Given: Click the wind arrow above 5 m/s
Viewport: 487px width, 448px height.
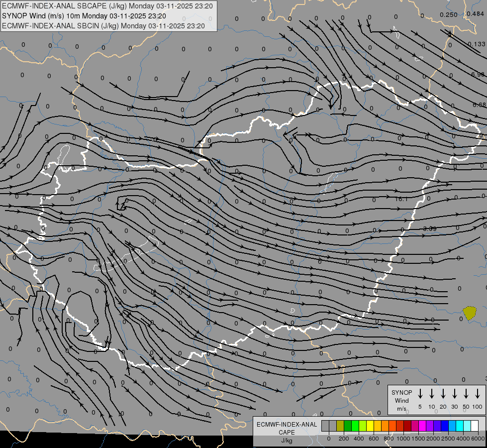Looking at the screenshot, I should [x=420, y=394].
